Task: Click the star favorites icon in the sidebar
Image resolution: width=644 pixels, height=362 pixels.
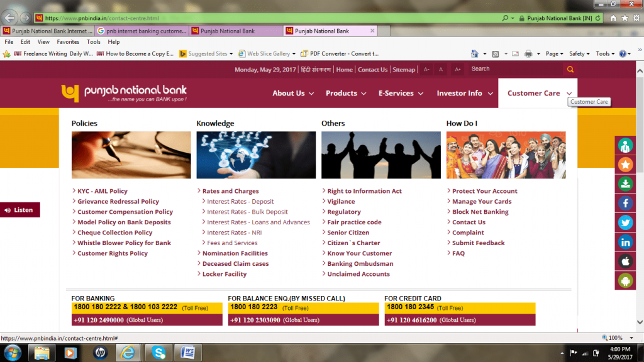Action: coord(625,164)
